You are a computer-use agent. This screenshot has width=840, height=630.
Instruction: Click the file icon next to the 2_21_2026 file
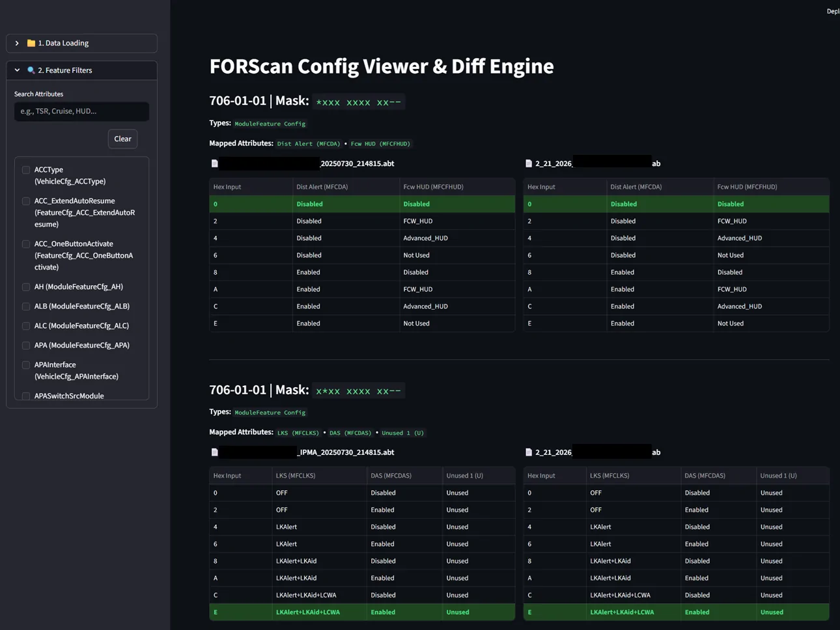coord(527,163)
